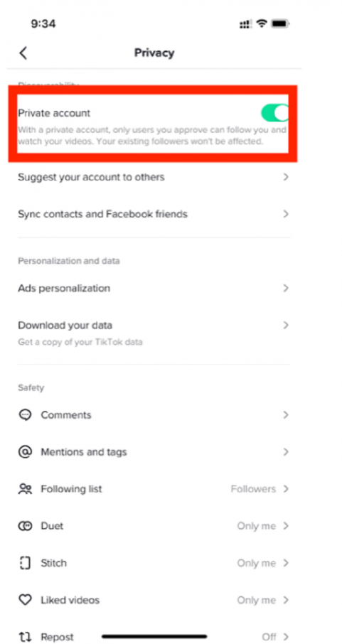Open the Download your data option
342x644 pixels.
click(154, 333)
